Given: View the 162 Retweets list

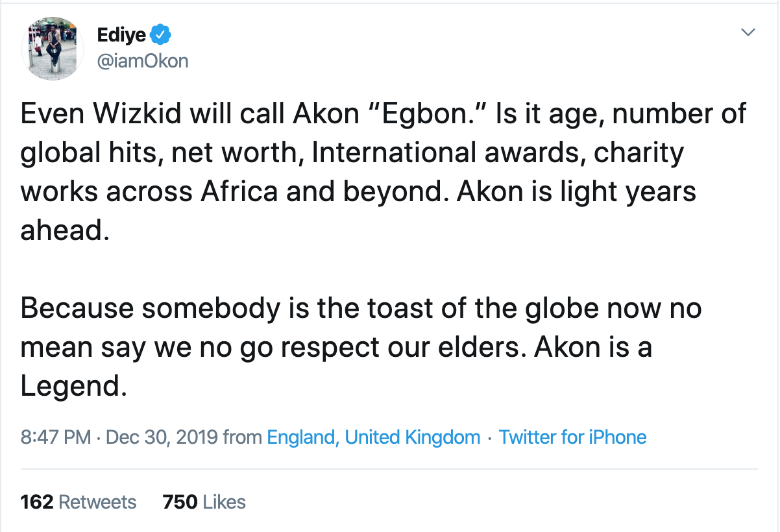Looking at the screenshot, I should 79,502.
